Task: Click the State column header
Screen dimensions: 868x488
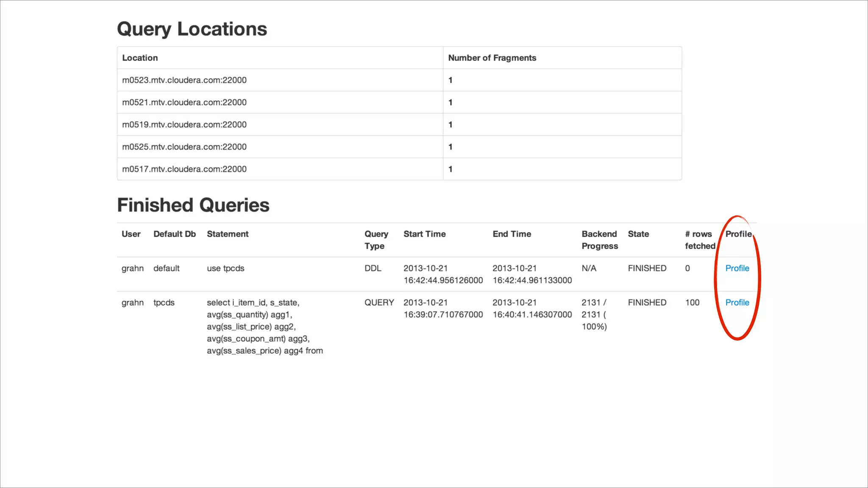Action: 638,234
